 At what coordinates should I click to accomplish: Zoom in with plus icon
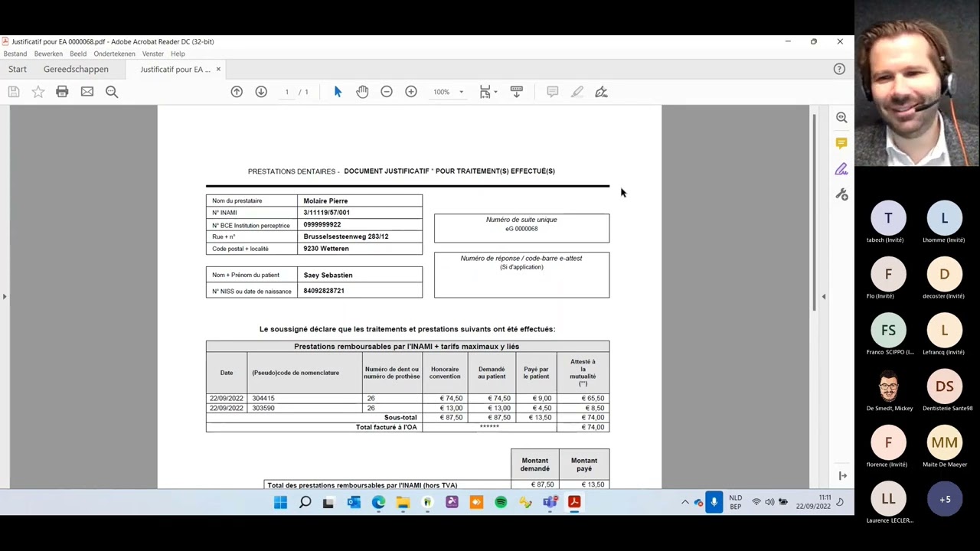coord(411,92)
